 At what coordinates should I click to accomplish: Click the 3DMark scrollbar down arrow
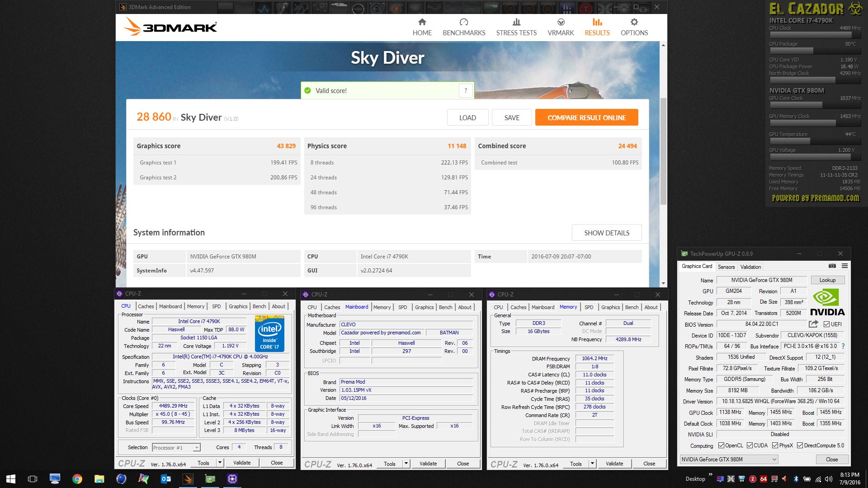[x=663, y=283]
